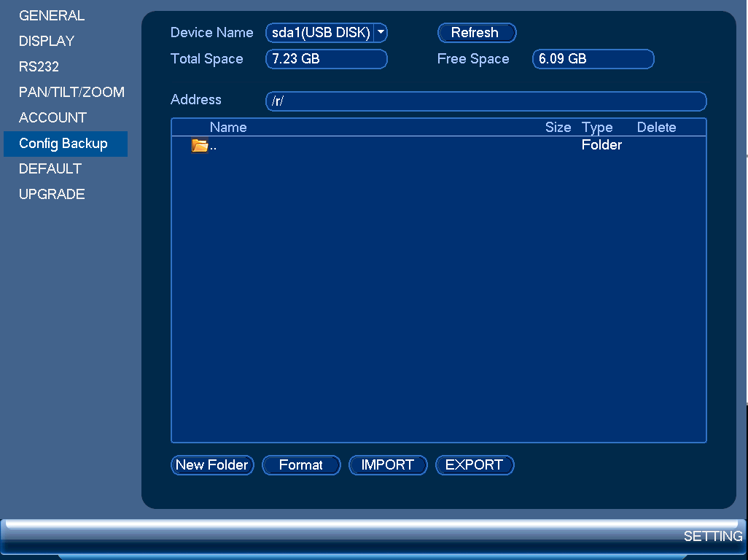The image size is (748, 560).
Task: Click the Address path field
Action: [486, 101]
